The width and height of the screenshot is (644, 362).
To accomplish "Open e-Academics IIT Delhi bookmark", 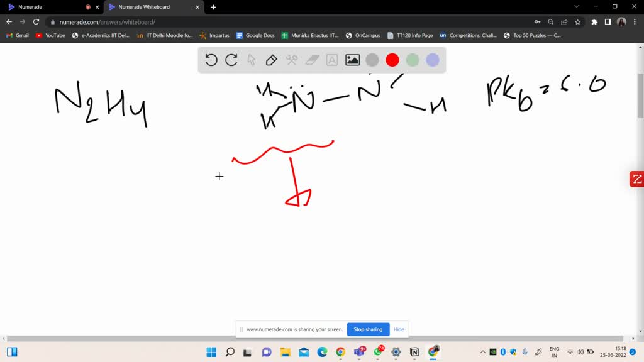I will point(101,35).
